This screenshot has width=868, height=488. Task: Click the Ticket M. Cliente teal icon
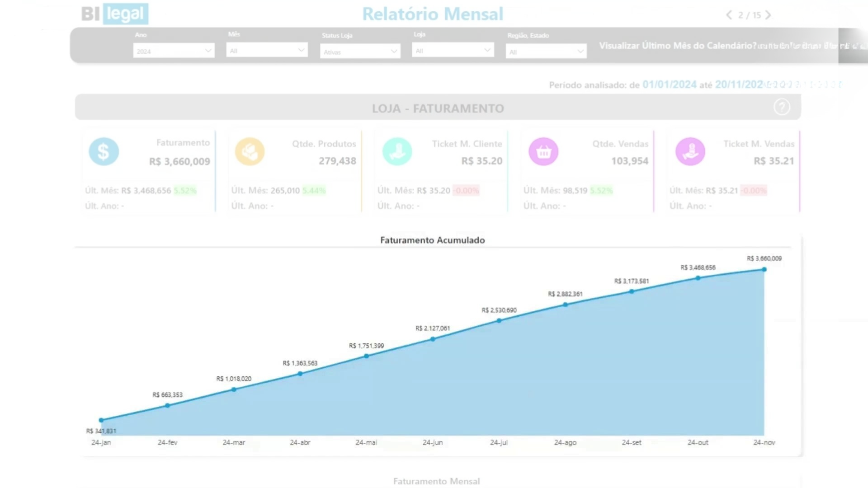(x=397, y=151)
